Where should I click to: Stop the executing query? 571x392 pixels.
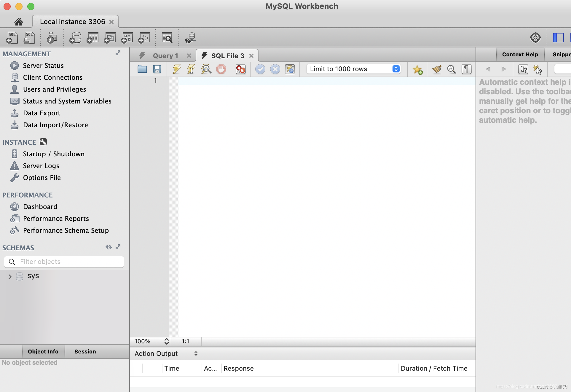pos(221,69)
